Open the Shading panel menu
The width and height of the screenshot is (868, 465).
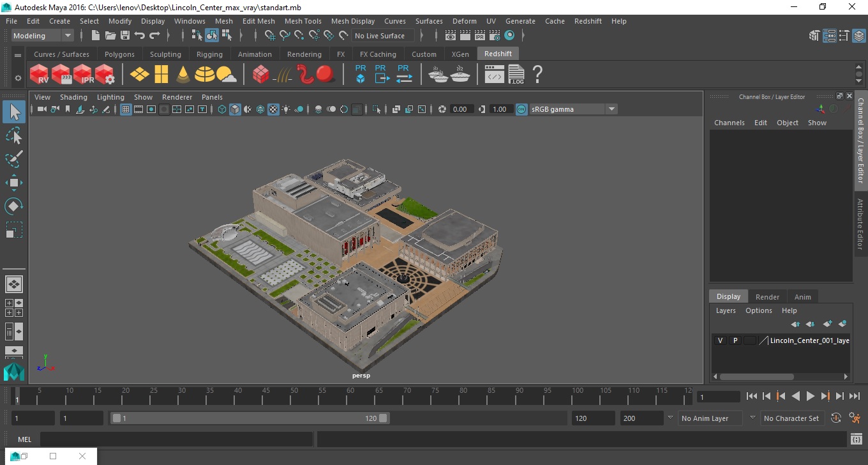(73, 97)
